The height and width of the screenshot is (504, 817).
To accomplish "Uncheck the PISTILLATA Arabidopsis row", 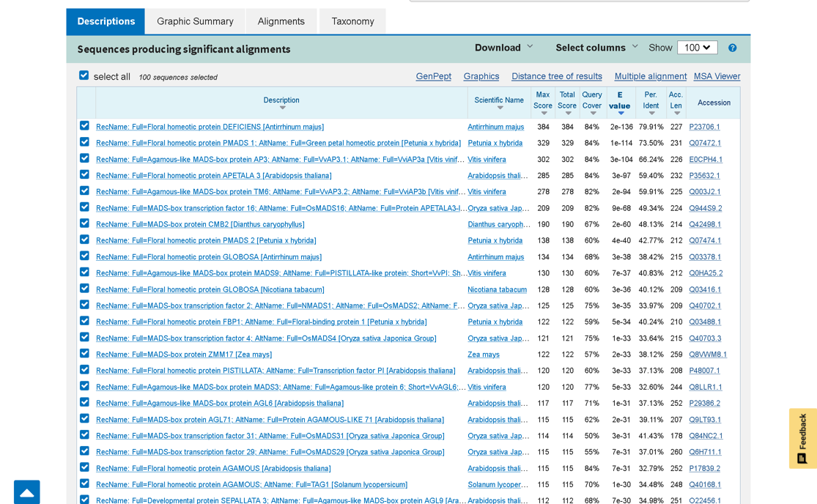I will pos(84,370).
